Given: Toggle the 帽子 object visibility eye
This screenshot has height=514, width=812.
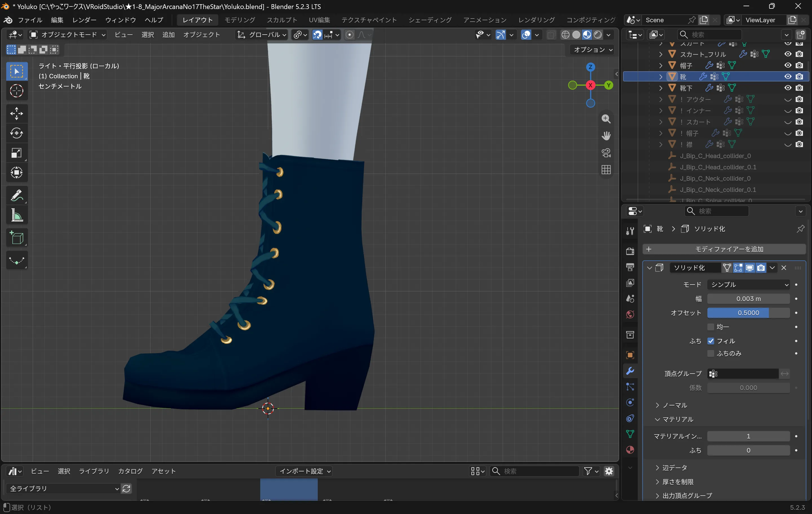Looking at the screenshot, I should pos(788,65).
